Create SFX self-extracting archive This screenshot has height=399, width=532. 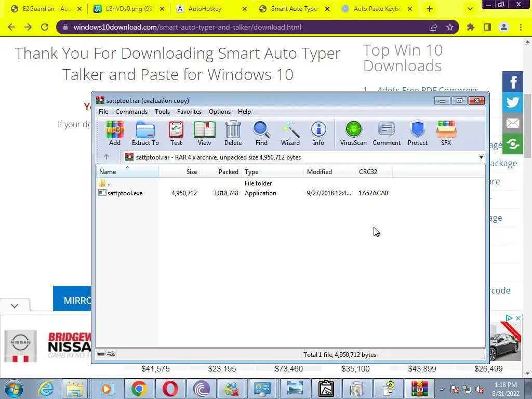[446, 133]
